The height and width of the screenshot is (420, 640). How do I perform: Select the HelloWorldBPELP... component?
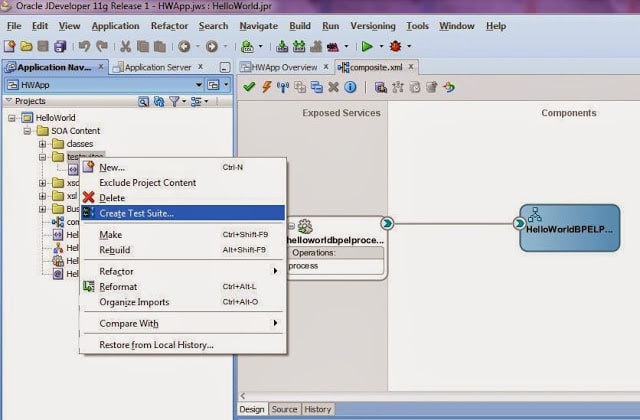tap(570, 228)
